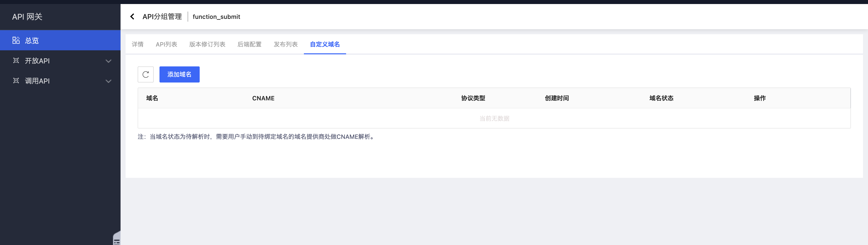Screen dimensions: 868x245
Task: Go back using the left arrow
Action: 132,17
